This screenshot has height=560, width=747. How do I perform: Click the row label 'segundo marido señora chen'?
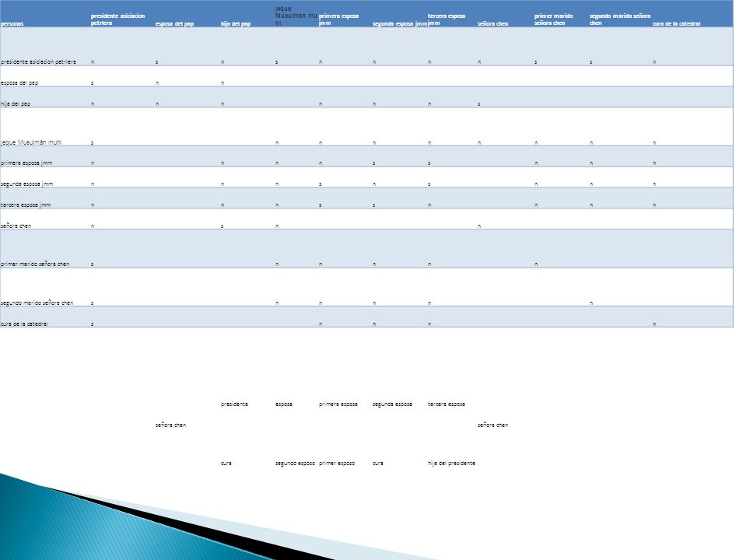coord(37,303)
